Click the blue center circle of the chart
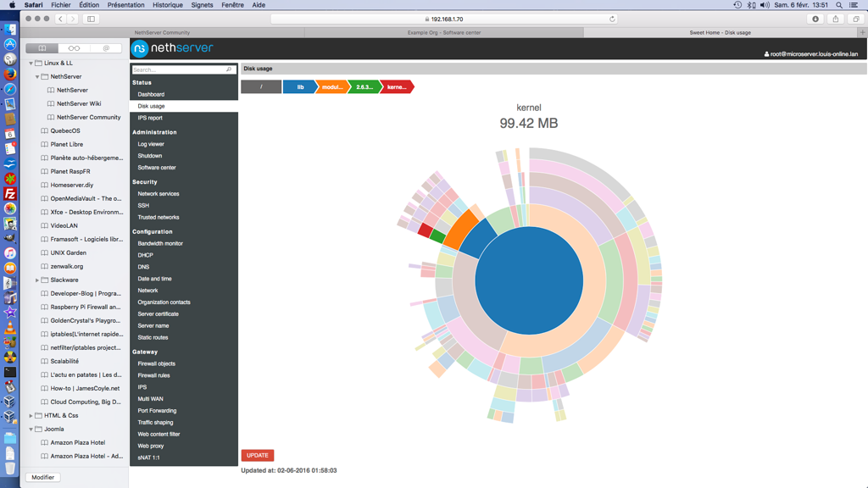868x488 pixels. click(x=529, y=280)
